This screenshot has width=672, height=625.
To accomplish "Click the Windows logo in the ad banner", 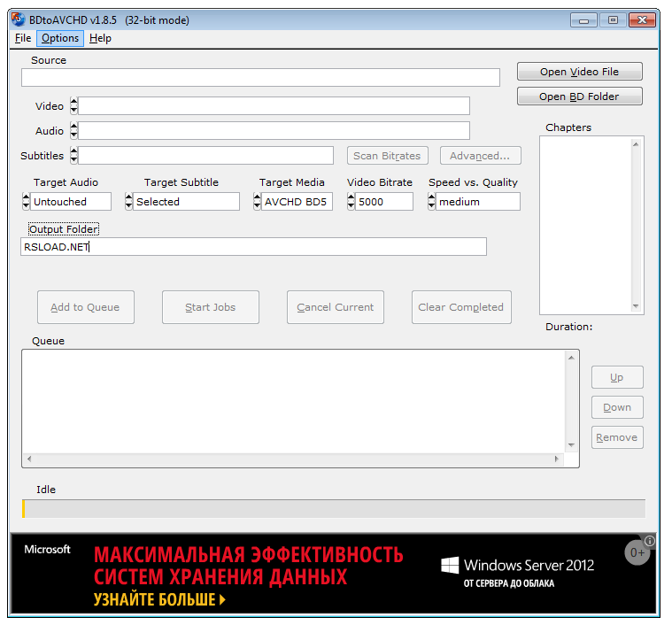I will pyautogui.click(x=450, y=566).
